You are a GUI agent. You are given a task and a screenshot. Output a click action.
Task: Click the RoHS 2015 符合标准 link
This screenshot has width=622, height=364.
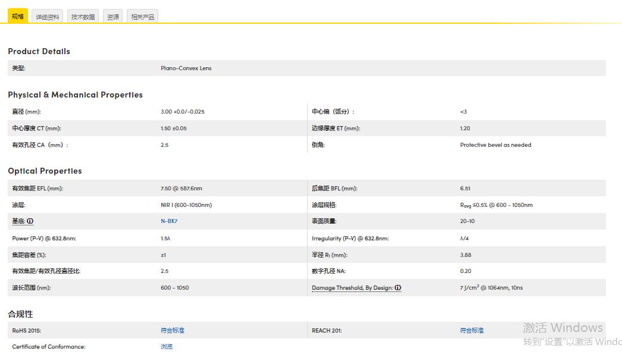(173, 330)
